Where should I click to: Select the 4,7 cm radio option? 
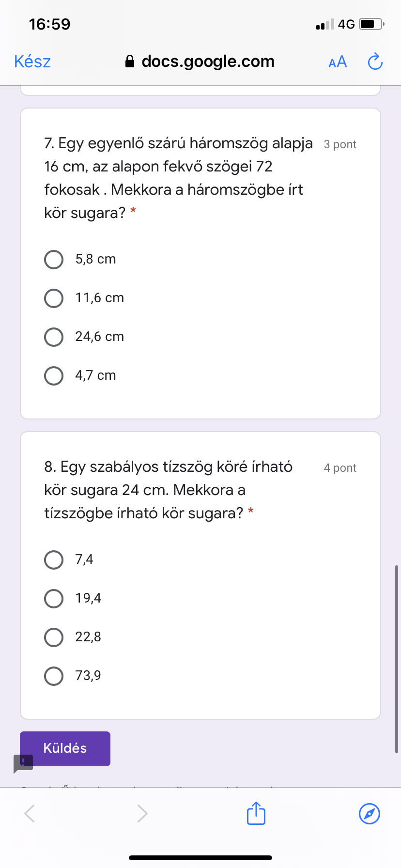tap(54, 376)
